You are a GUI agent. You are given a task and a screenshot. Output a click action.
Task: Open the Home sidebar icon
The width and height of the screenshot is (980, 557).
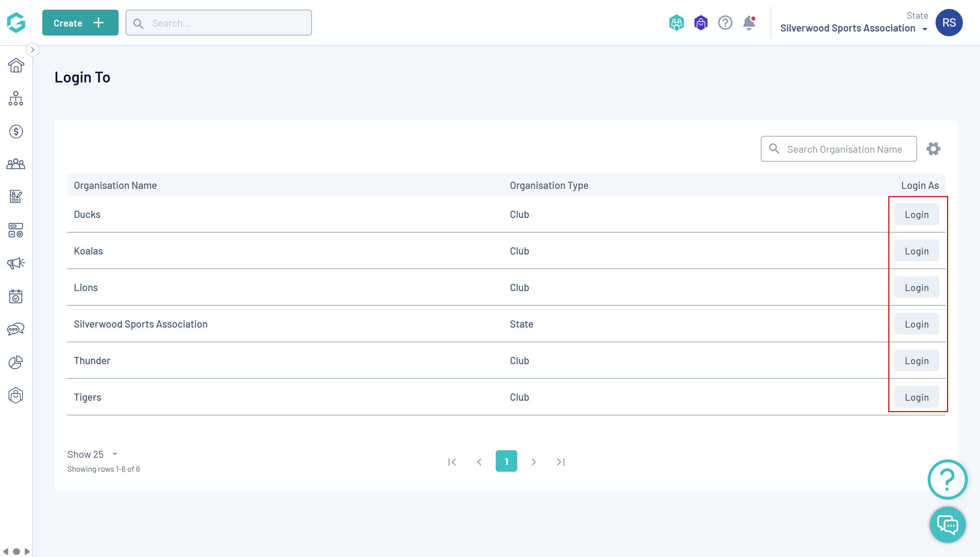(16, 66)
